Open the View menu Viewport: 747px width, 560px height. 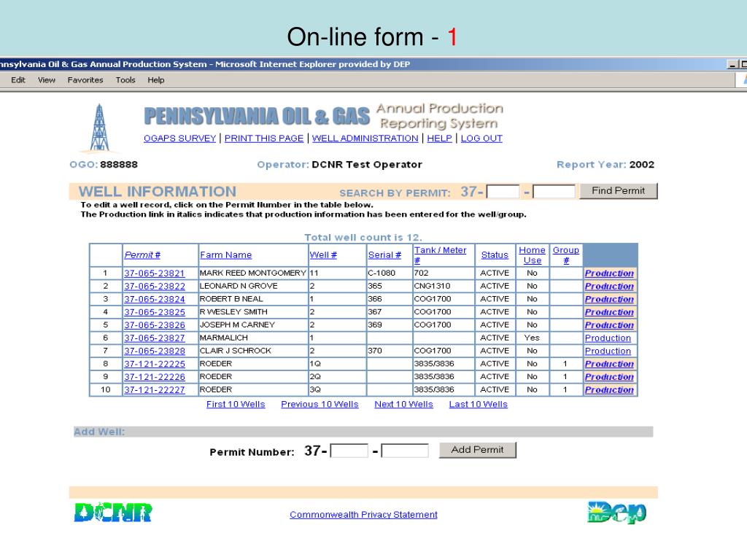click(47, 80)
